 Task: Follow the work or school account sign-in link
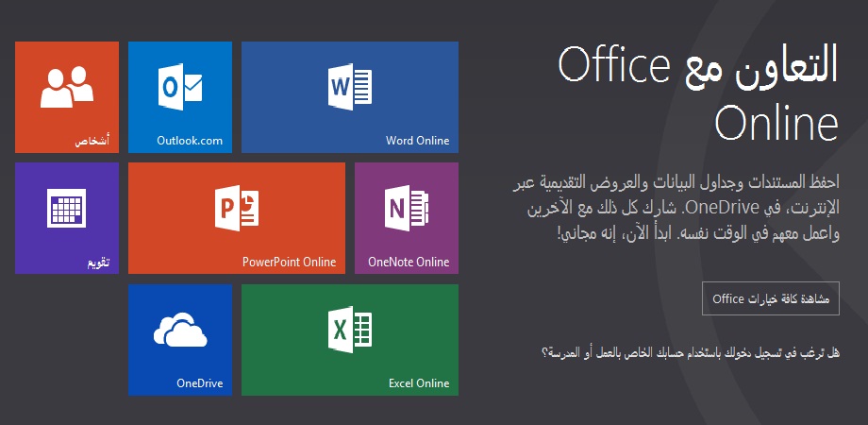691,352
